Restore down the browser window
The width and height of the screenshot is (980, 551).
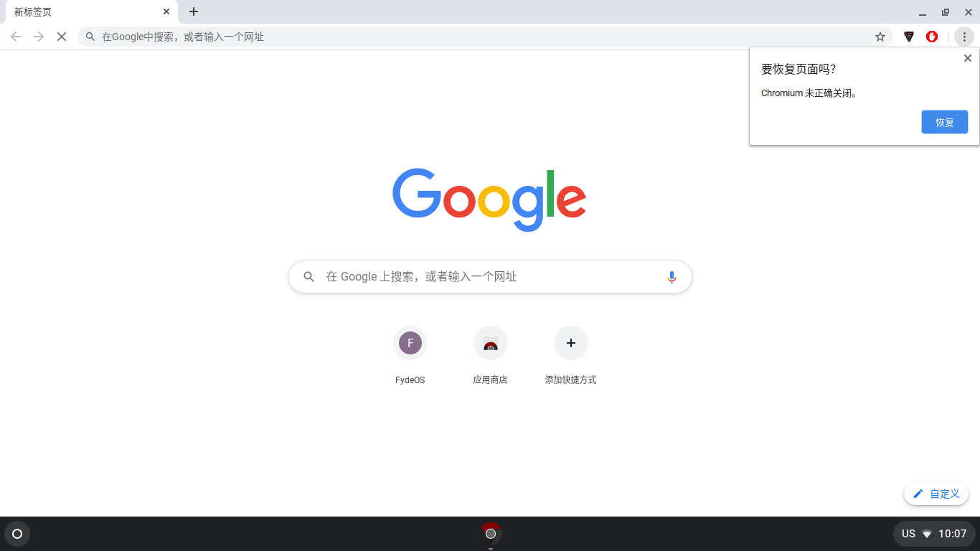[946, 12]
